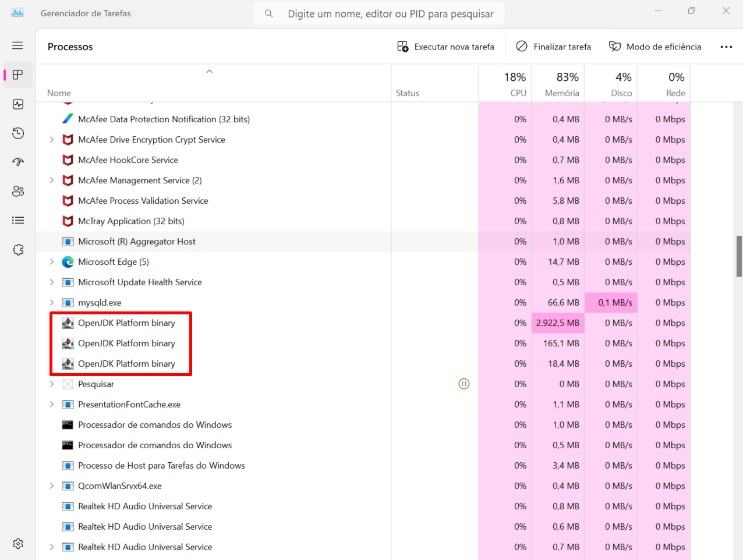This screenshot has height=560, width=743.
Task: Click the Microsoft (R) Aggregator Host icon
Action: (x=68, y=242)
